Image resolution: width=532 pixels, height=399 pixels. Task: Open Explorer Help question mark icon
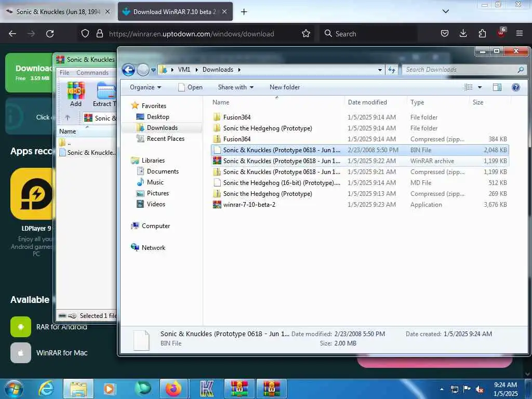516,87
